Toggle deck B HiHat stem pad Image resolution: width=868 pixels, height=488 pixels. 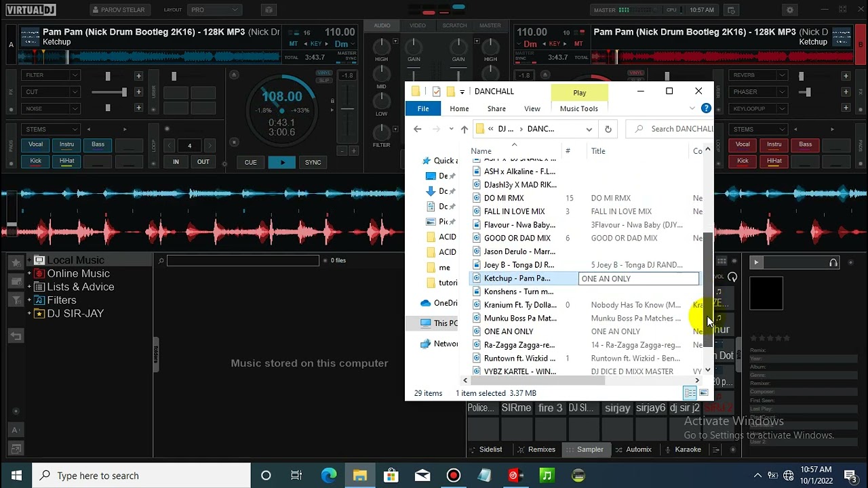pos(774,161)
